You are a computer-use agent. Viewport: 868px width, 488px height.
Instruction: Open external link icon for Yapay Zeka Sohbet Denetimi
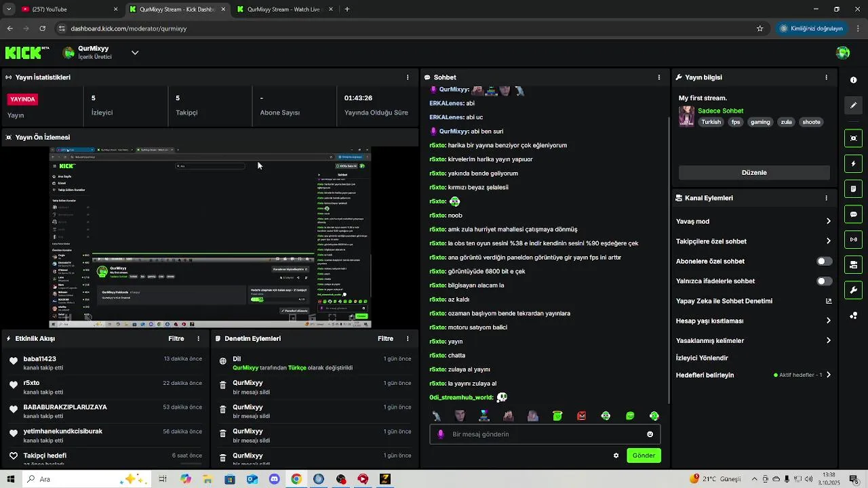(828, 301)
